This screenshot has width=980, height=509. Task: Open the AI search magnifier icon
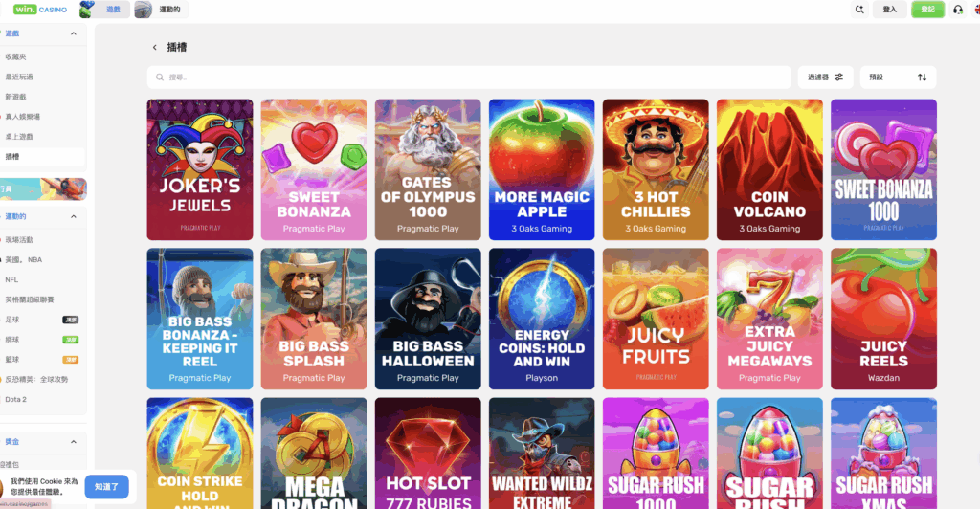coord(860,10)
